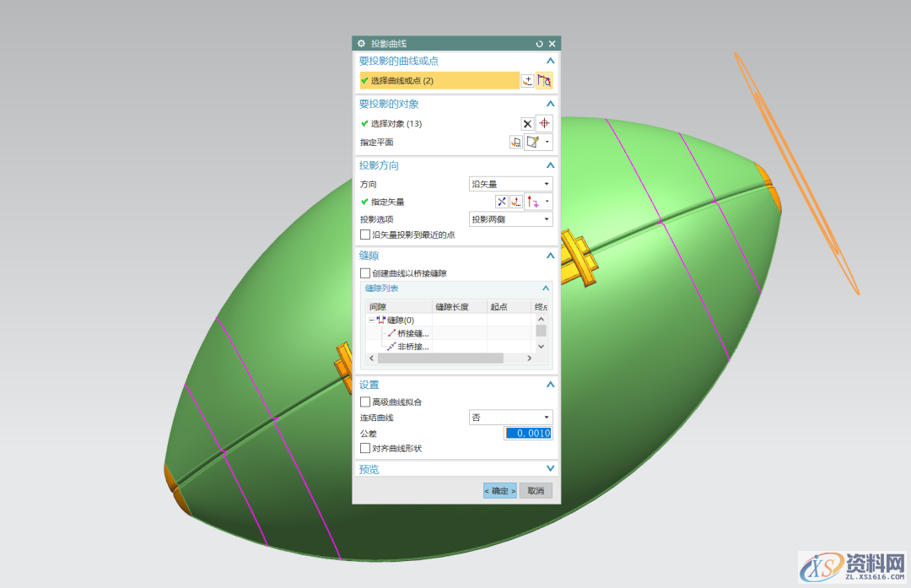Open the plane dialog icon beside 指定平面
The image size is (911, 588).
[x=515, y=143]
